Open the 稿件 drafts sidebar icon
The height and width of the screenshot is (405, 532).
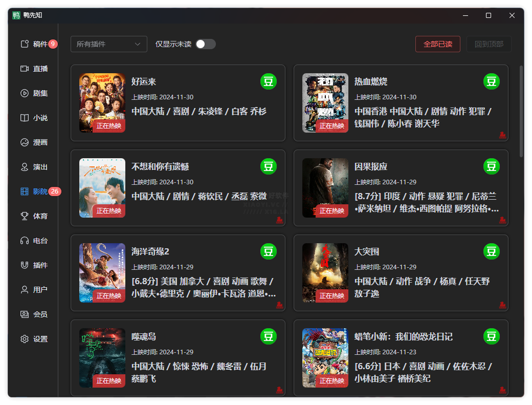(25, 44)
